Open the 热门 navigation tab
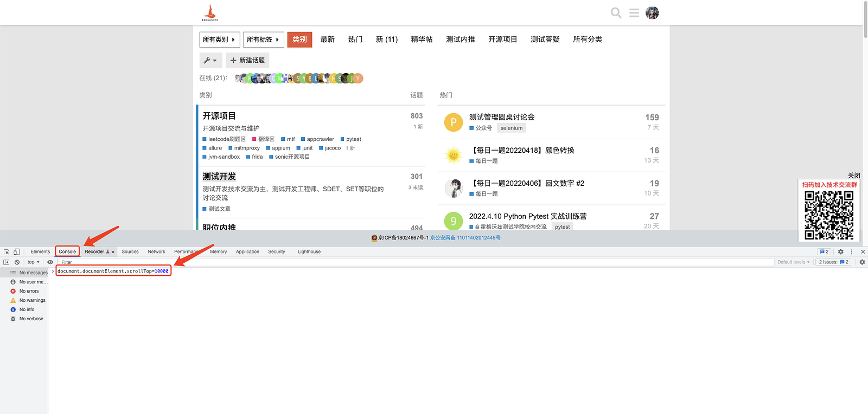 pos(355,40)
